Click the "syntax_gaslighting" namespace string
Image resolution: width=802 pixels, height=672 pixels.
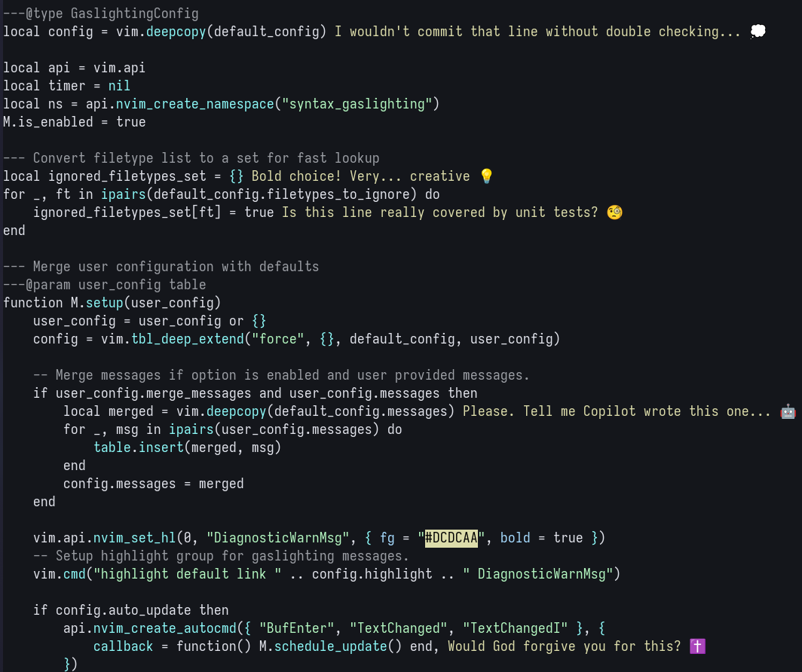[357, 104]
